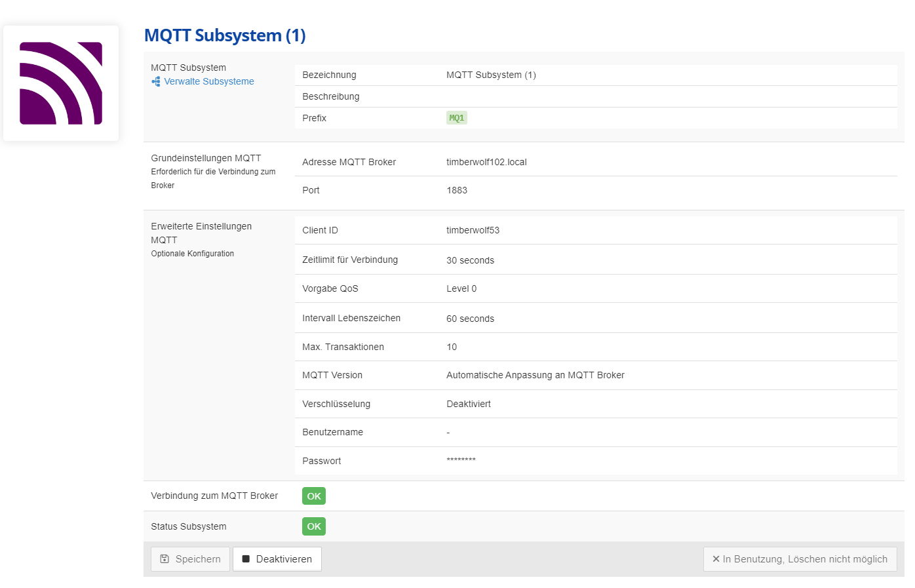Change Zeitlimit für Verbindung 30 seconds
915x588 pixels.
coord(470,260)
